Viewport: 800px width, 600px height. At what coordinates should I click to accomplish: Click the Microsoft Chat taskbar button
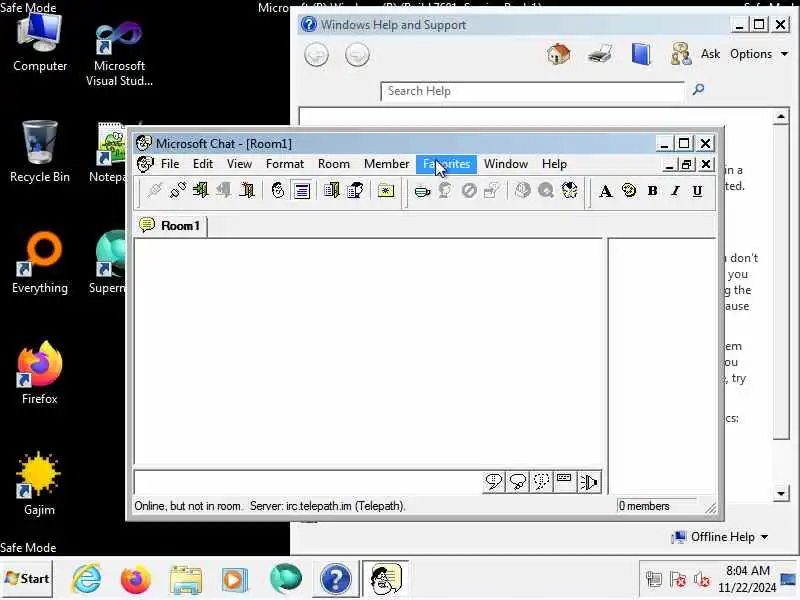tap(386, 579)
